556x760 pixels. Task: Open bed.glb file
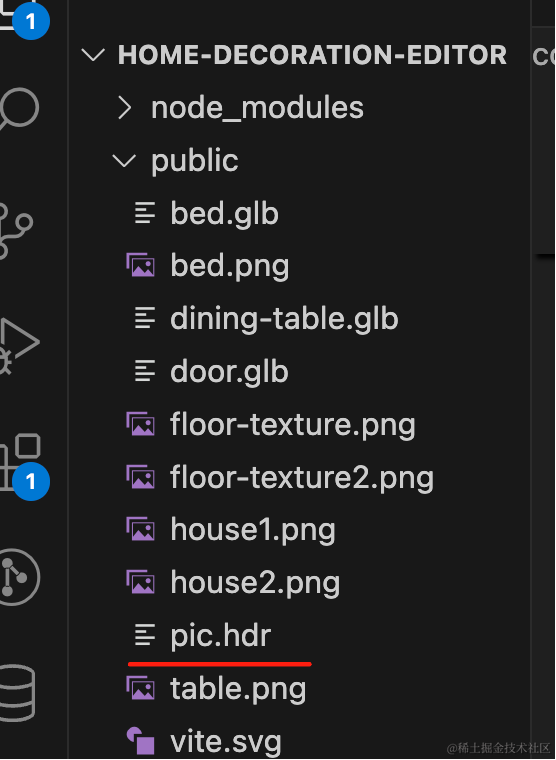click(224, 213)
